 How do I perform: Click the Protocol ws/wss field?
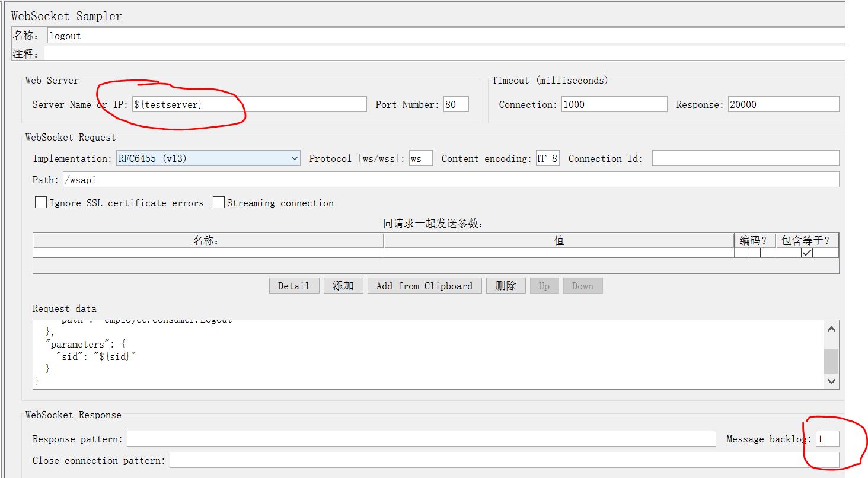pos(420,158)
